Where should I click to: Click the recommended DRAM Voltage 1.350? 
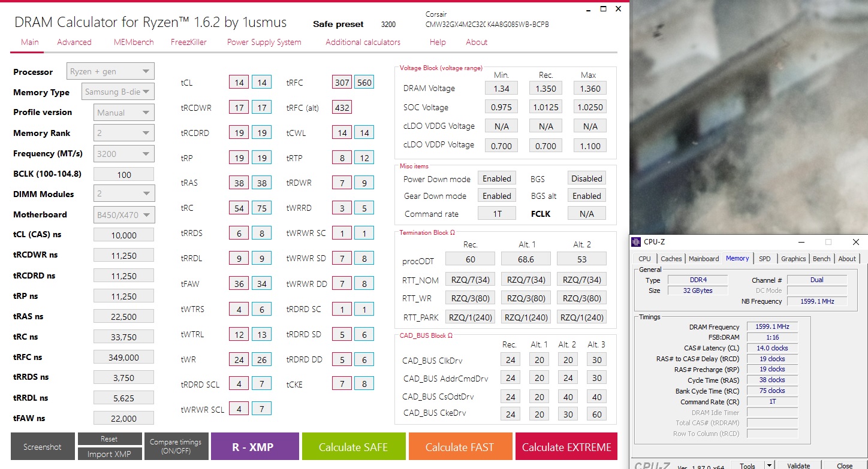coord(545,88)
